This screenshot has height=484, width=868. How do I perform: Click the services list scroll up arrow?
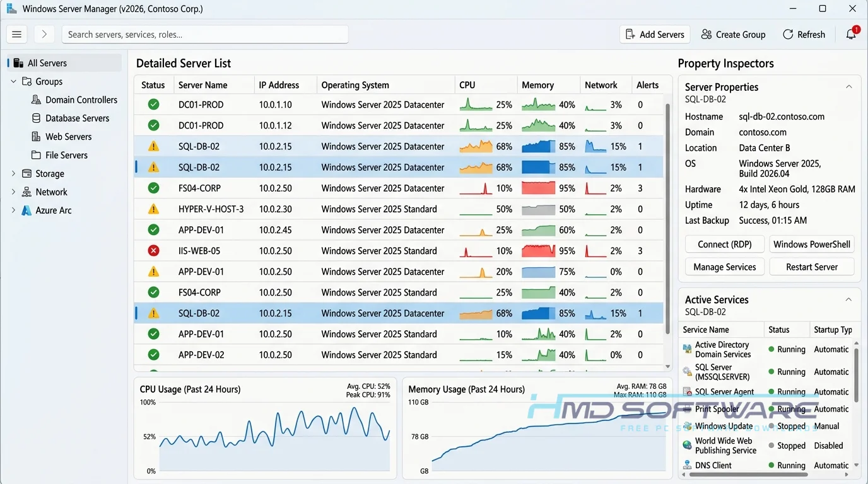[856, 343]
